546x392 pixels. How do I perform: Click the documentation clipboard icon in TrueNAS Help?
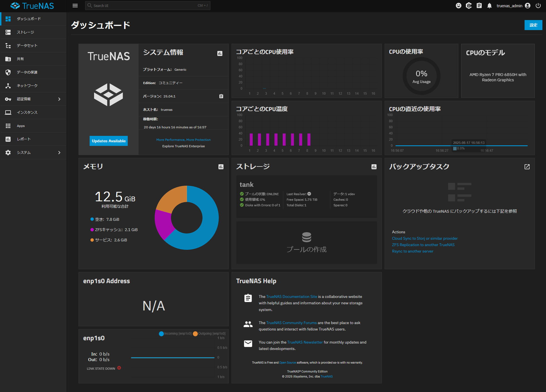[x=248, y=298]
